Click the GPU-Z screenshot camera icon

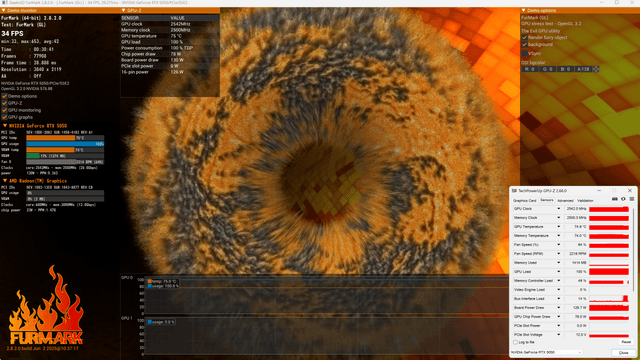[614, 199]
